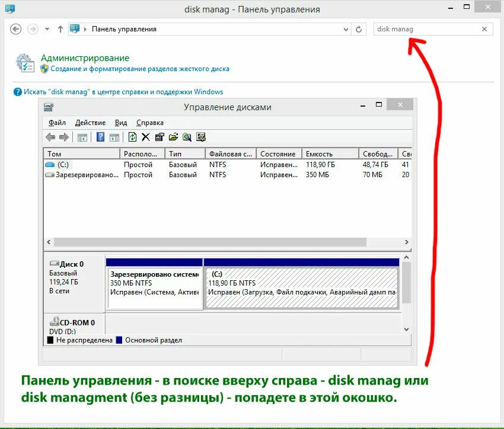
Task: Click the Диск 0 label panel
Action: click(x=74, y=284)
